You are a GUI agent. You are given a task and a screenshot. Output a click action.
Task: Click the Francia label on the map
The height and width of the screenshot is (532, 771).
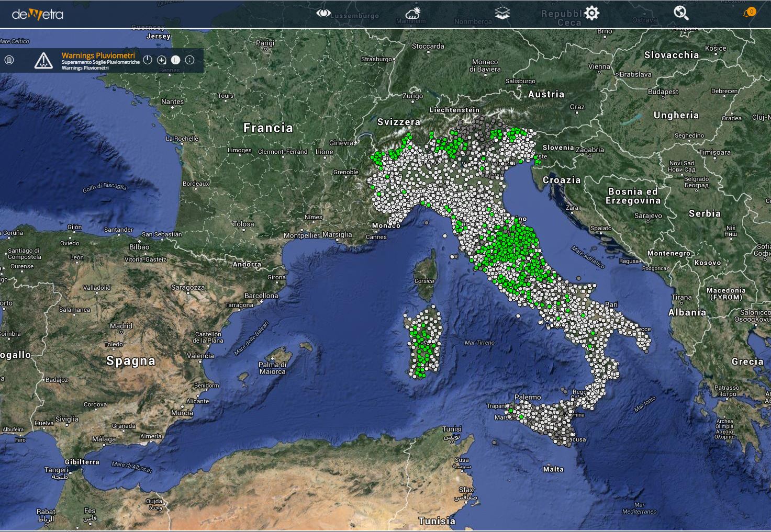pyautogui.click(x=268, y=128)
